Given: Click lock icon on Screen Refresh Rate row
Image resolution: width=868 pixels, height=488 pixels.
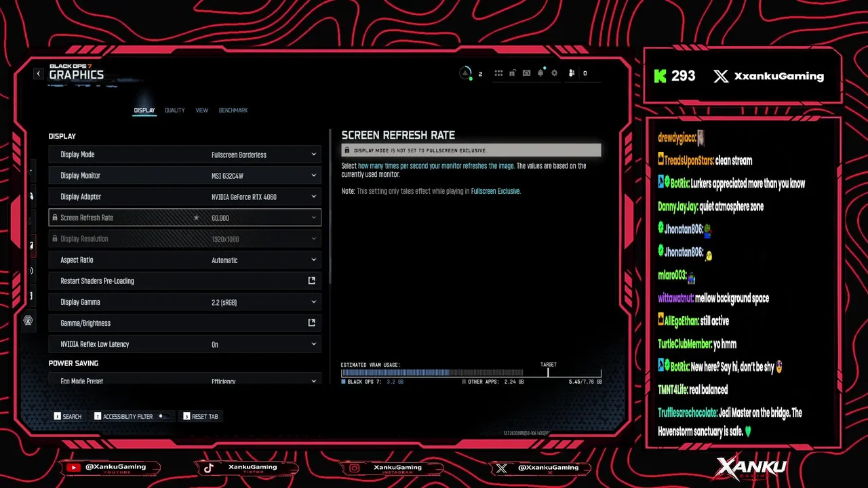Looking at the screenshot, I should [x=55, y=218].
